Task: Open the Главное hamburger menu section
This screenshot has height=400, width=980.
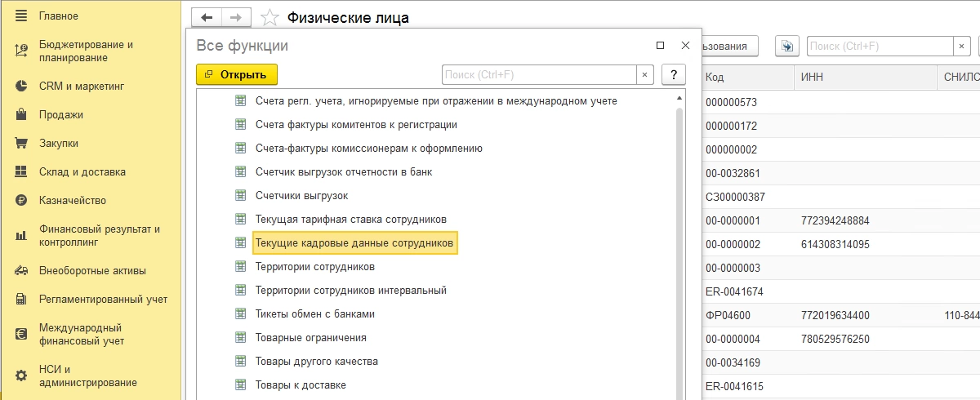Action: click(x=58, y=16)
